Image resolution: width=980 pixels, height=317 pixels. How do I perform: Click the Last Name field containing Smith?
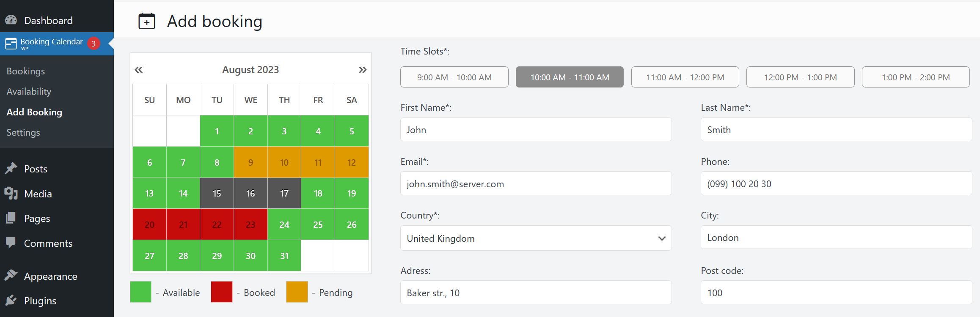pos(837,129)
